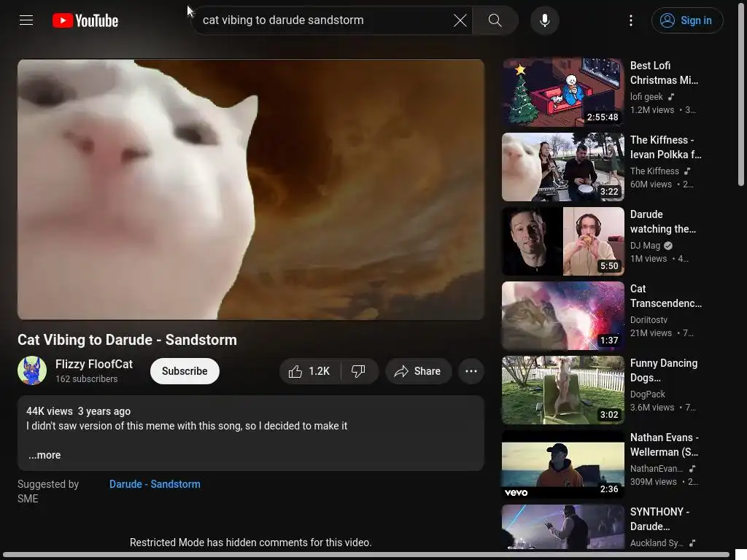Click the video title Cat Vibing to Darude
Image resolution: width=747 pixels, height=560 pixels.
pos(127,340)
